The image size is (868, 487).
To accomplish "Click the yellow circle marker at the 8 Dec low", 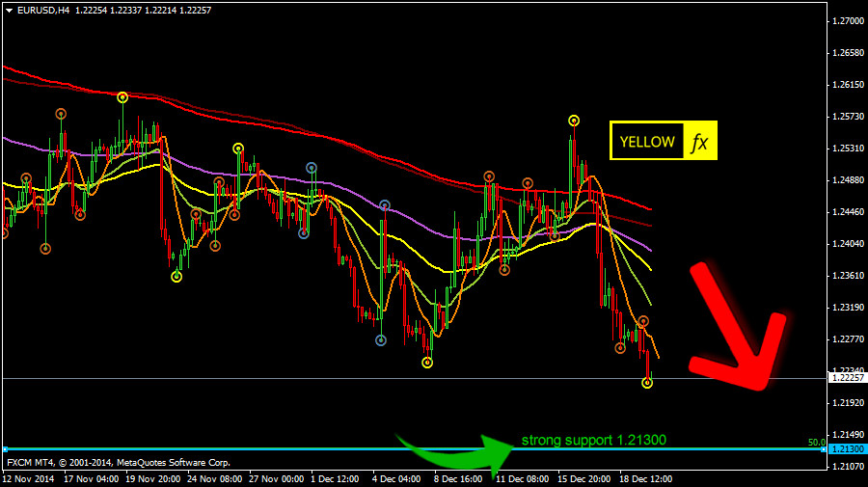I will (x=427, y=363).
